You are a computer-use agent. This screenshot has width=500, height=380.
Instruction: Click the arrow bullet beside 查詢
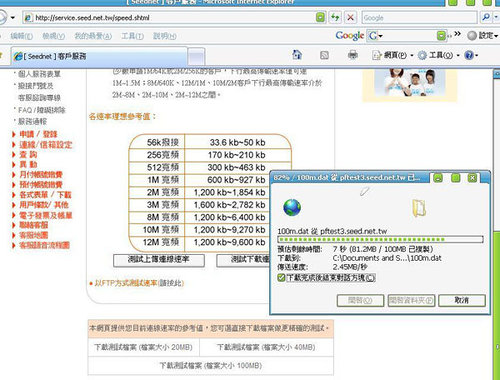click(14, 154)
